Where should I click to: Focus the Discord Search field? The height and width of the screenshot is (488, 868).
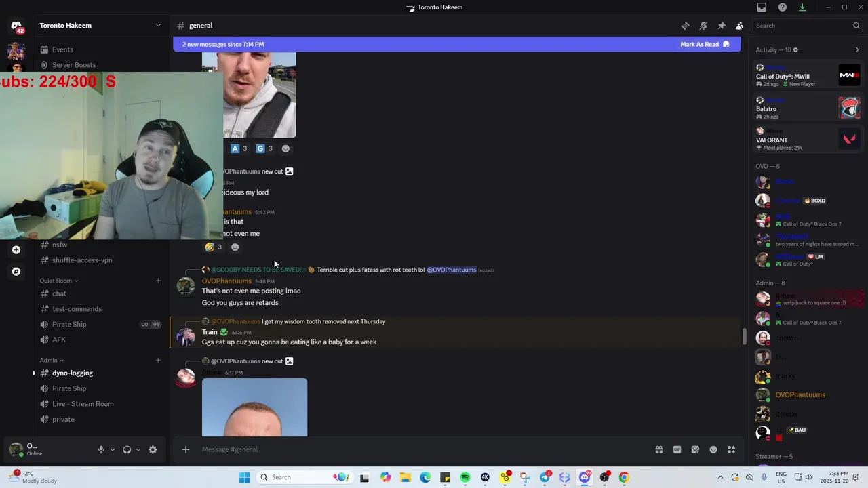point(807,26)
